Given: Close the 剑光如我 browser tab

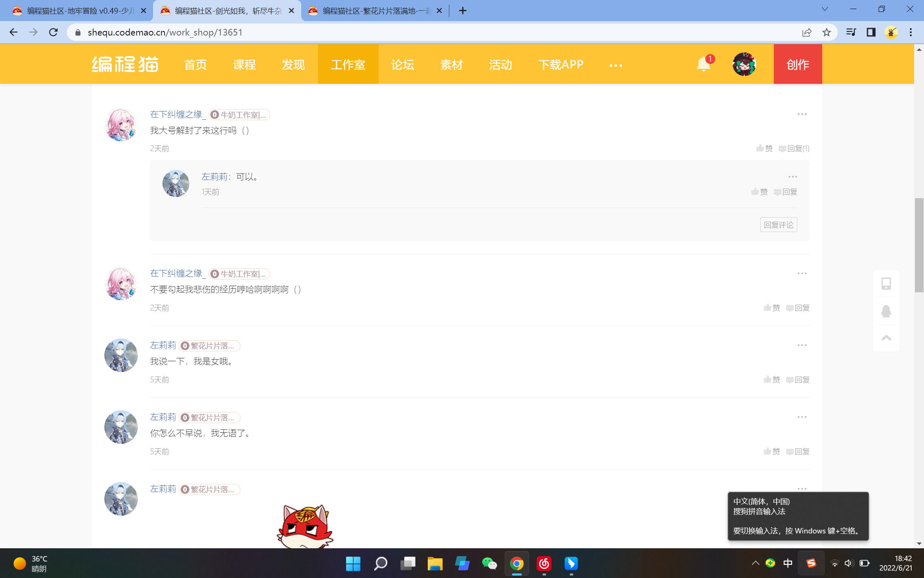Looking at the screenshot, I should pyautogui.click(x=292, y=11).
